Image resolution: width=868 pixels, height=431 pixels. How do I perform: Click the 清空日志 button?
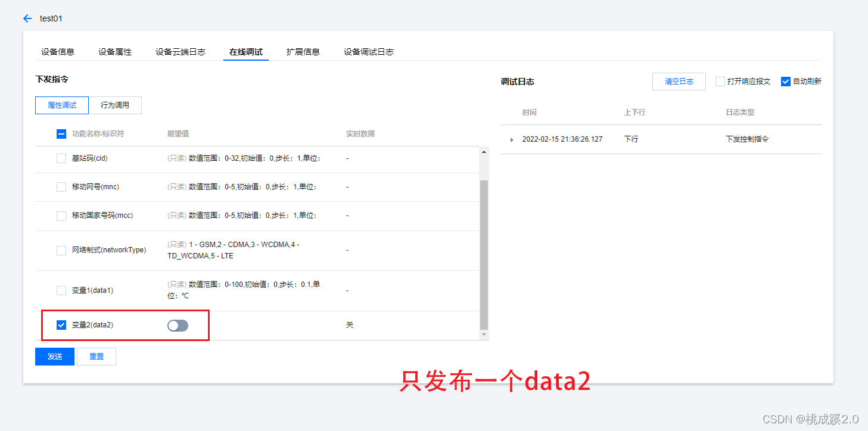[x=679, y=81]
